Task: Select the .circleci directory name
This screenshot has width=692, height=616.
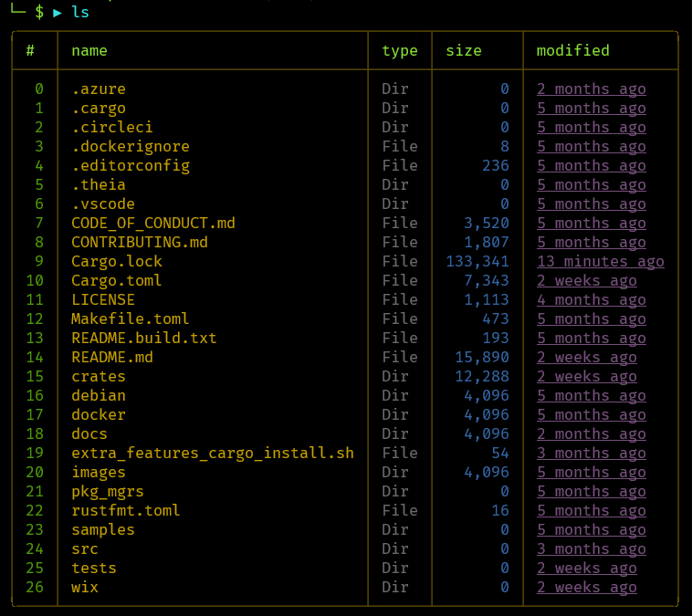Action: [x=112, y=127]
